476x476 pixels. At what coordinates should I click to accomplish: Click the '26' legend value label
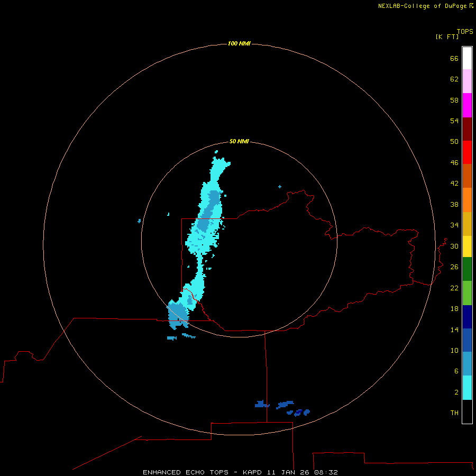pos(454,267)
